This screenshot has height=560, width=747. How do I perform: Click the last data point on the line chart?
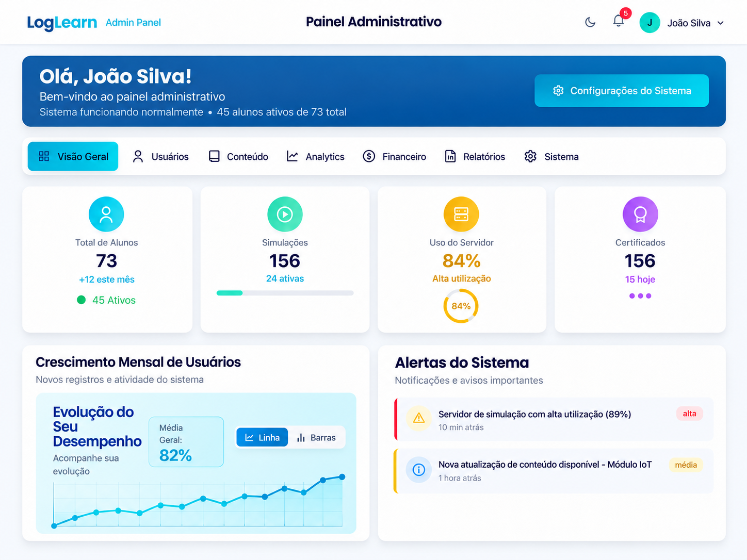click(342, 477)
